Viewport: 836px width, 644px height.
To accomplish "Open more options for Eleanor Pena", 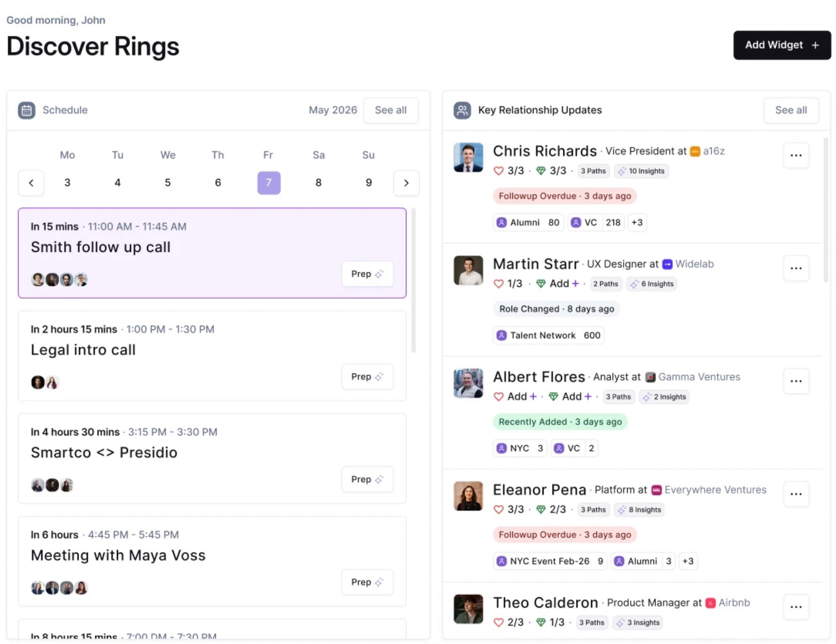I will point(796,494).
